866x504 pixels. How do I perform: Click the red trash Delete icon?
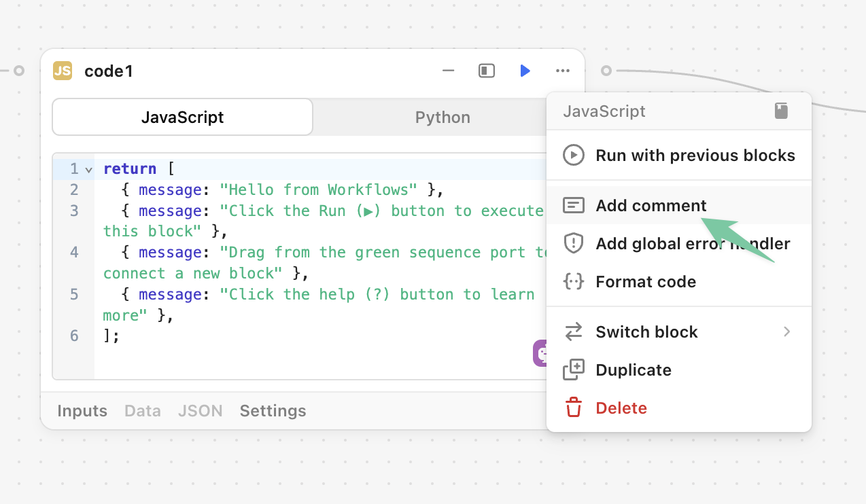[574, 408]
